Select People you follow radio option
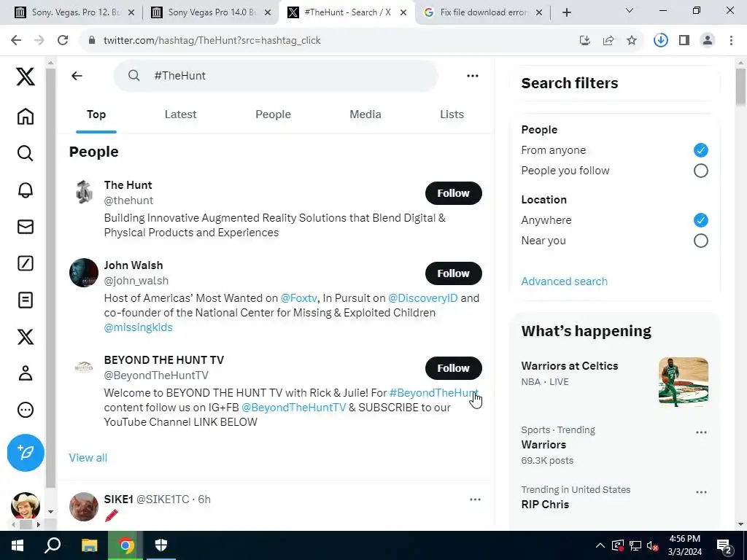This screenshot has width=747, height=560. (x=701, y=171)
